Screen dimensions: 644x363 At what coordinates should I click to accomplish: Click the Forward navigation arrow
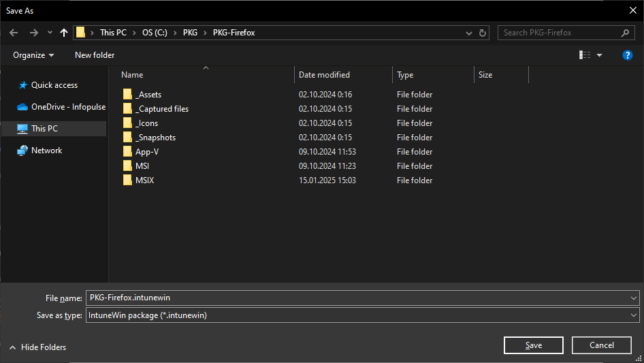click(33, 33)
